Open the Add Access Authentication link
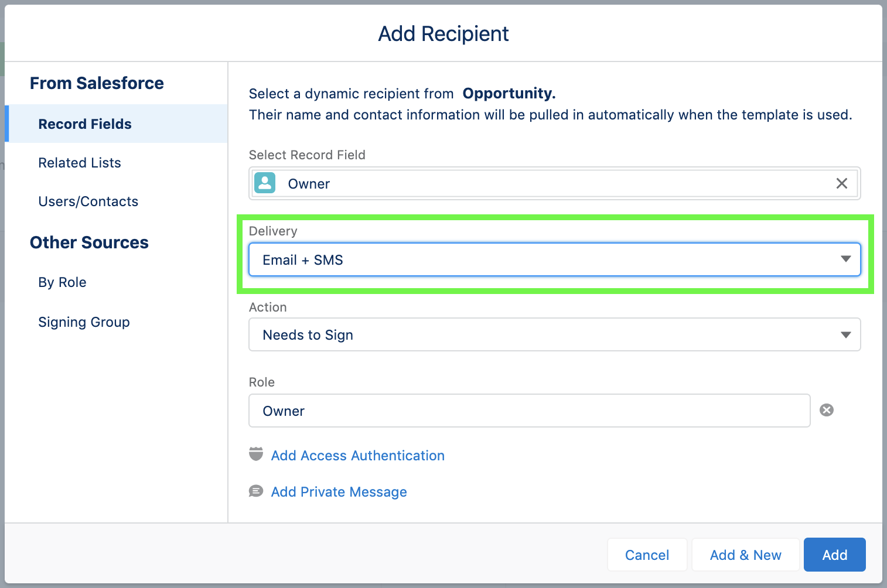This screenshot has width=887, height=588. click(357, 456)
